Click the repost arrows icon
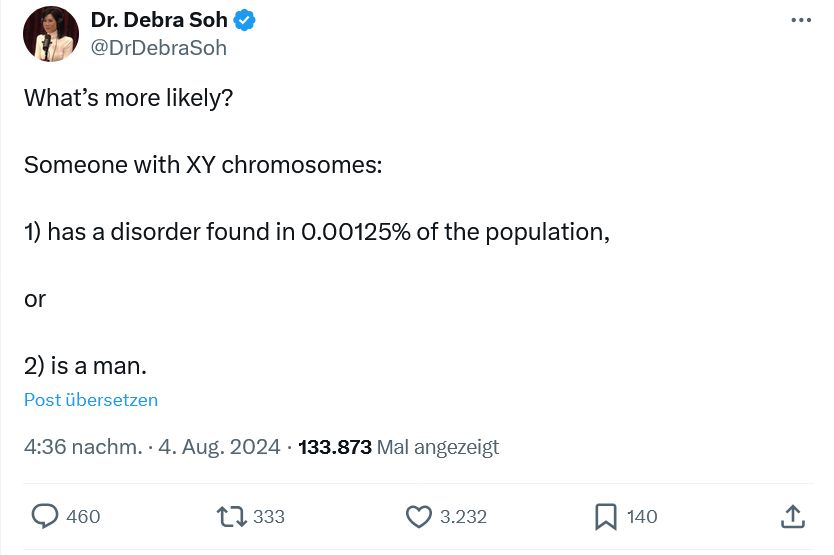This screenshot has width=834, height=555. point(232,516)
